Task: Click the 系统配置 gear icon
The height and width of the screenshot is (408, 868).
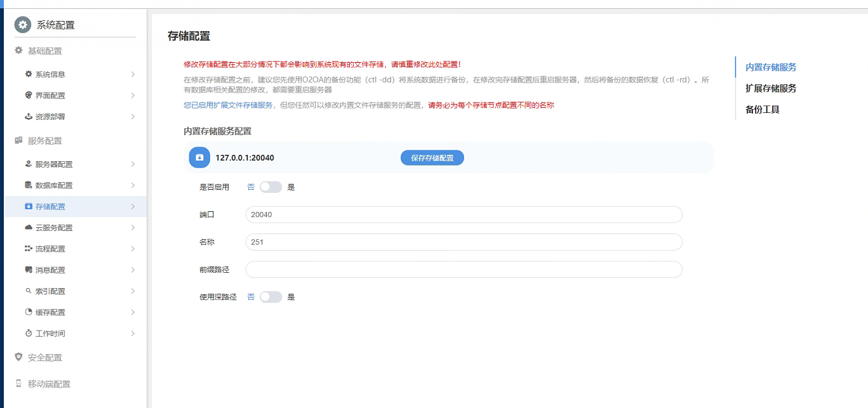Action: click(23, 25)
